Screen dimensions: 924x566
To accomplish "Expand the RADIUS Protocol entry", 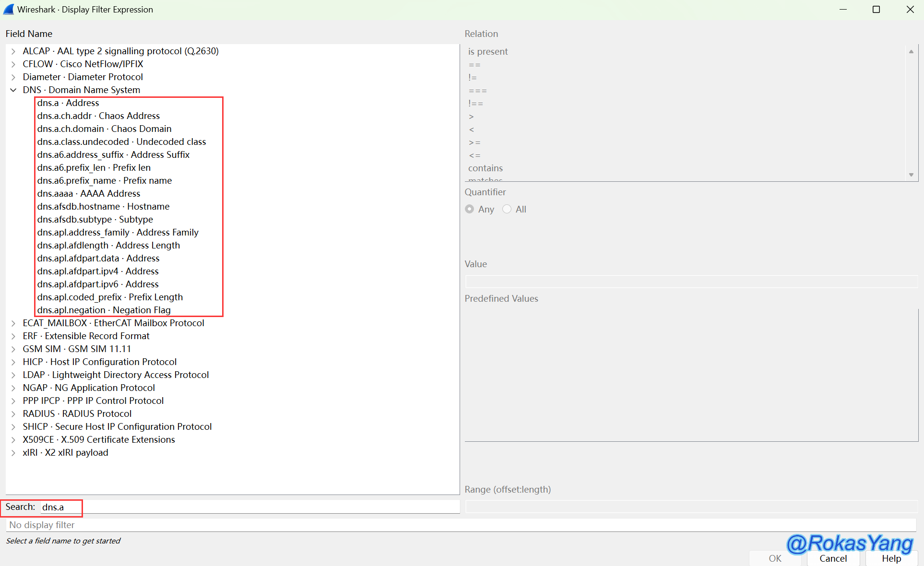I will pos(13,414).
